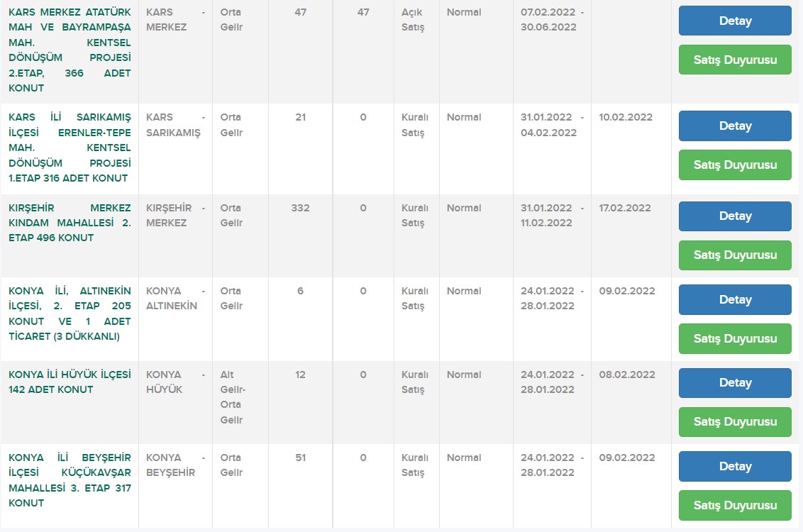
Task: Click Satış Duyurusu for Konya Altınekin project
Action: [x=735, y=338]
